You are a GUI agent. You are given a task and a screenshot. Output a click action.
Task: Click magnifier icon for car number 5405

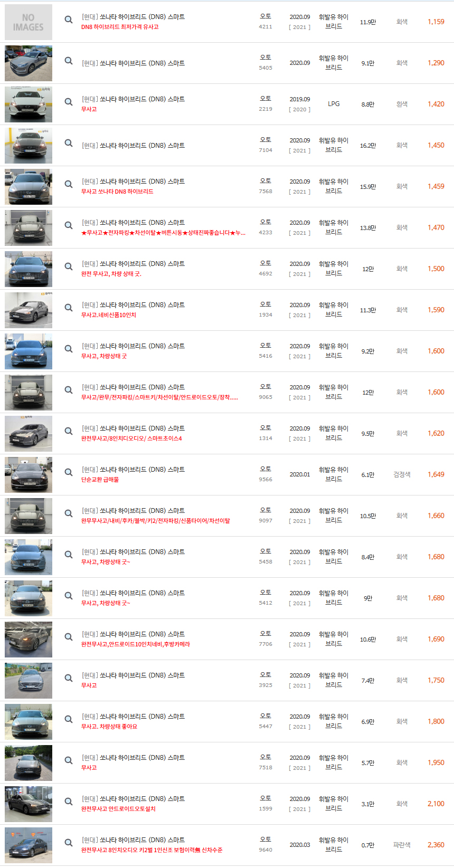coord(69,61)
